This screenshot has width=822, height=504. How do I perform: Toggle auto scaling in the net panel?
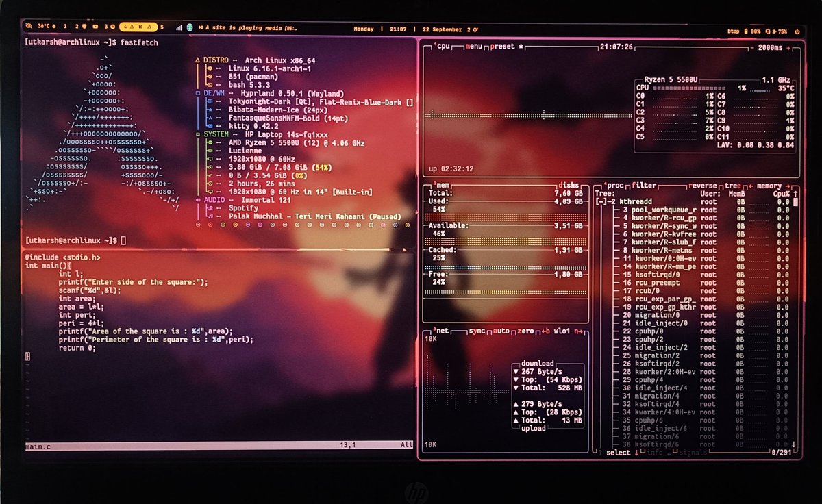(502, 331)
